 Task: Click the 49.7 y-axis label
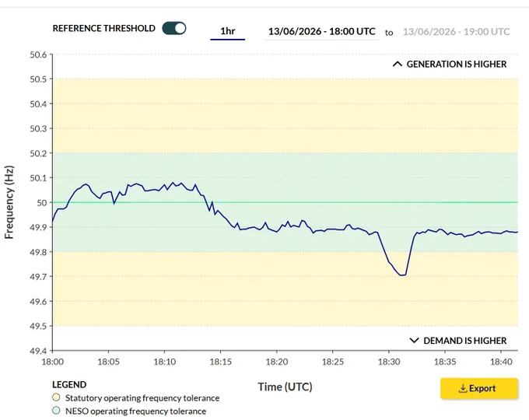(x=38, y=277)
